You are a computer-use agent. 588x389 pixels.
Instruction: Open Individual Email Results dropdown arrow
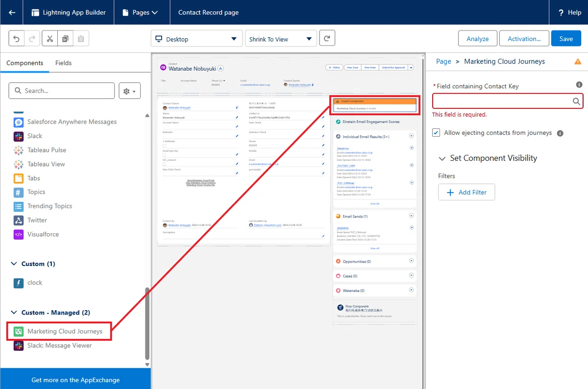tap(411, 136)
